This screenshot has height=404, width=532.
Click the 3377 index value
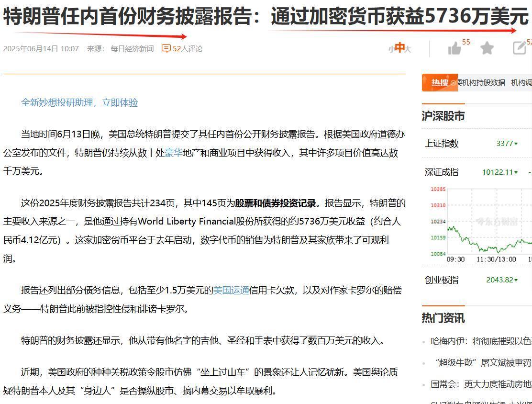[505, 143]
